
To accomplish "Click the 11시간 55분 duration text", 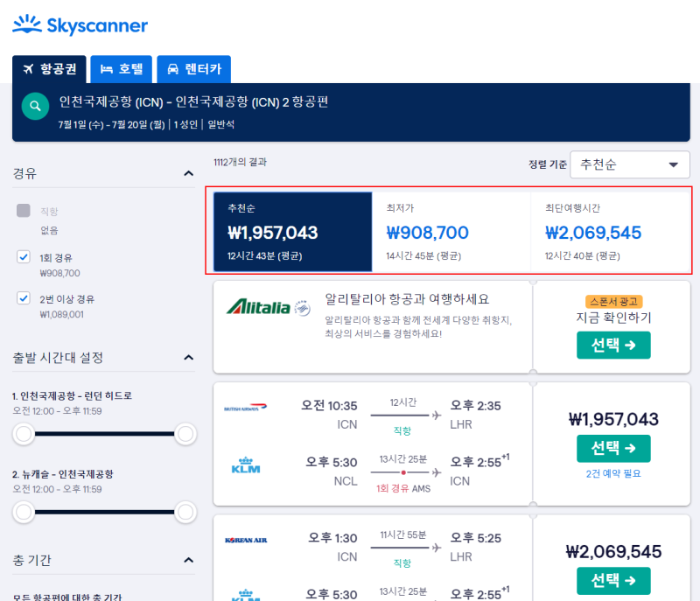I will coord(403,535).
